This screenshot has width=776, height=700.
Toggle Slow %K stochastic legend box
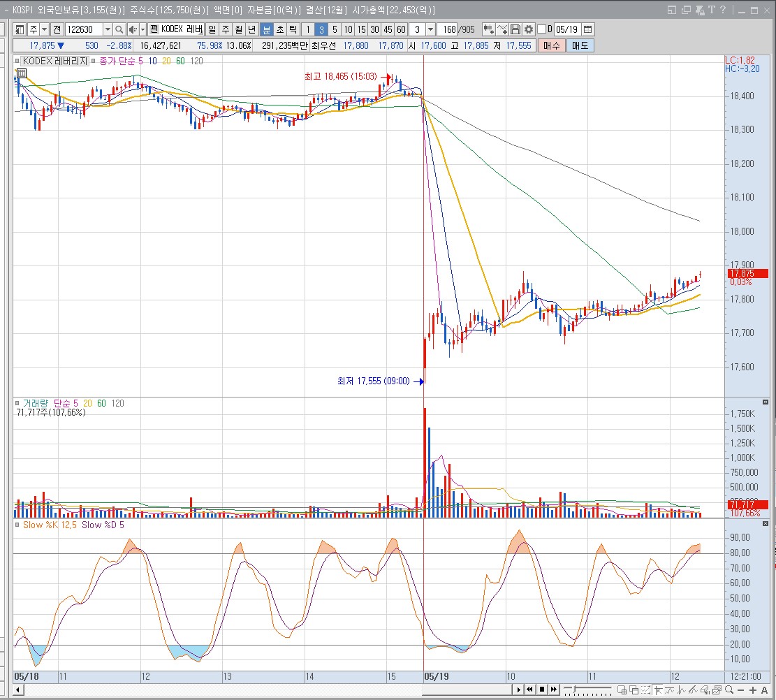click(17, 525)
